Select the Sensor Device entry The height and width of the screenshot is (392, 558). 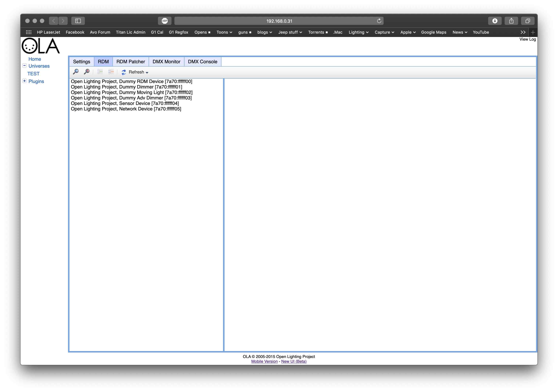click(x=125, y=103)
